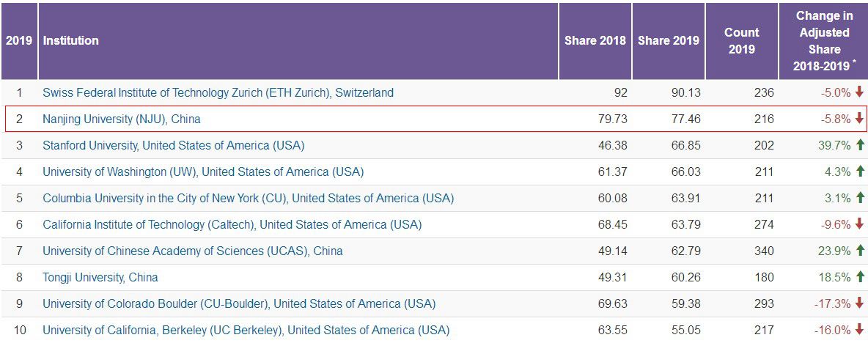Open the ETH Zurich institution link

pos(218,93)
